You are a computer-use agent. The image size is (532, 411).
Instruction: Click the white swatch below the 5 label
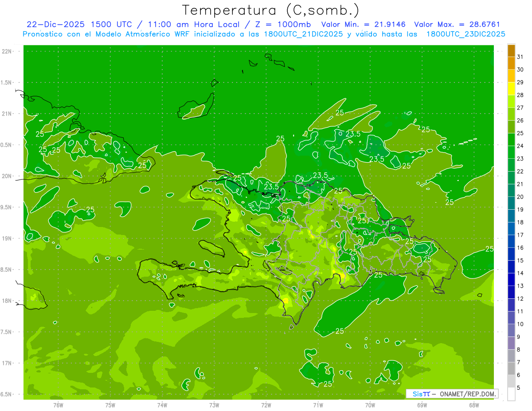[x=511, y=394]
